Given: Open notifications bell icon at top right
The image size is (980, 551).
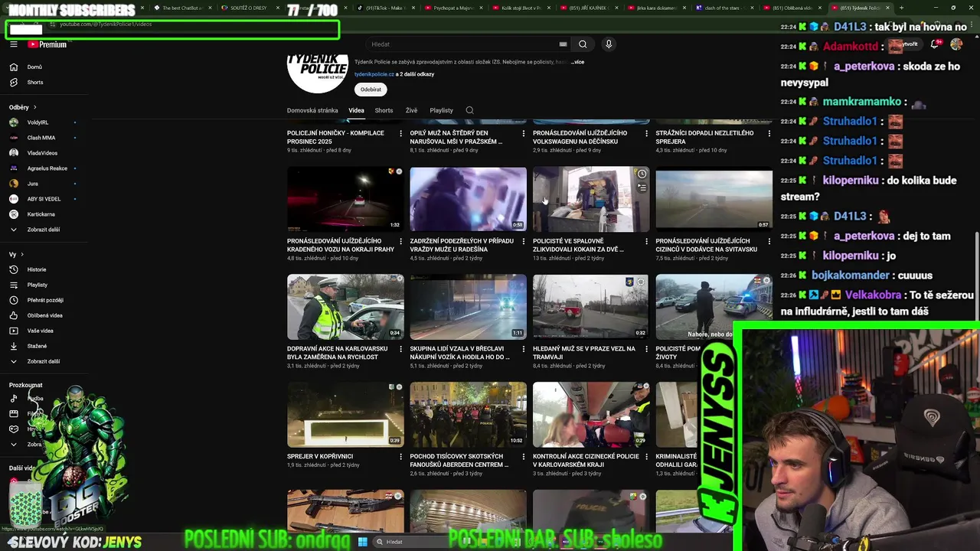Looking at the screenshot, I should [935, 44].
